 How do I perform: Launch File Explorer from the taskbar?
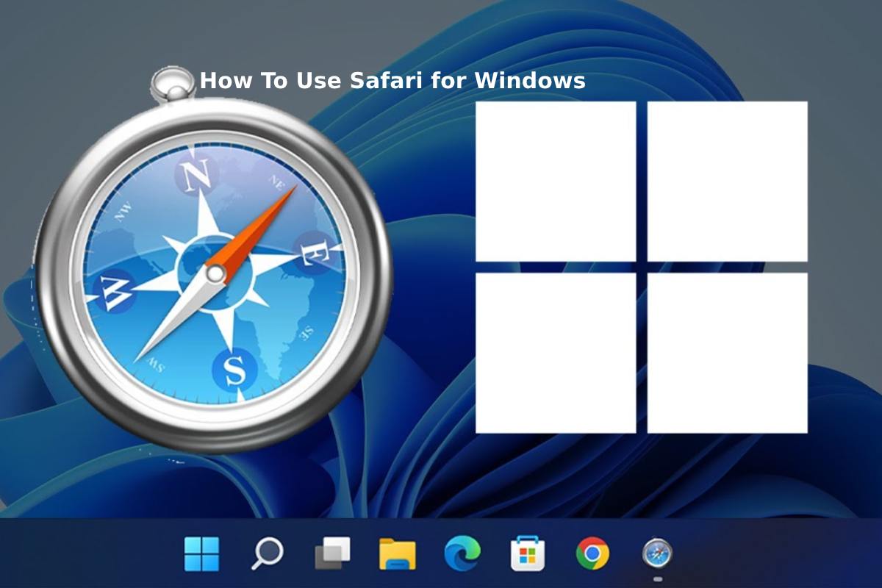[397, 553]
